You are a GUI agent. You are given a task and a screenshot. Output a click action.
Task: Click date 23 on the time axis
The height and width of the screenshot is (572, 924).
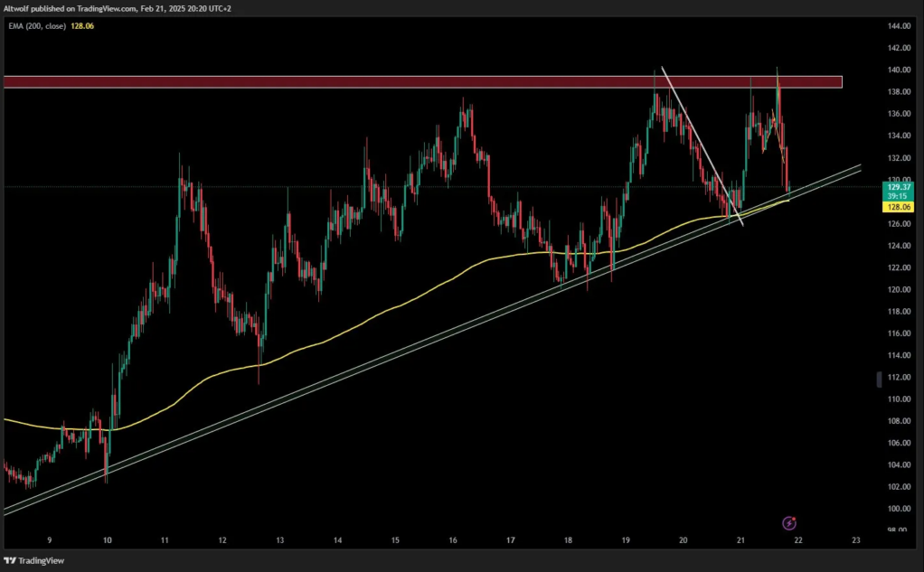point(855,539)
